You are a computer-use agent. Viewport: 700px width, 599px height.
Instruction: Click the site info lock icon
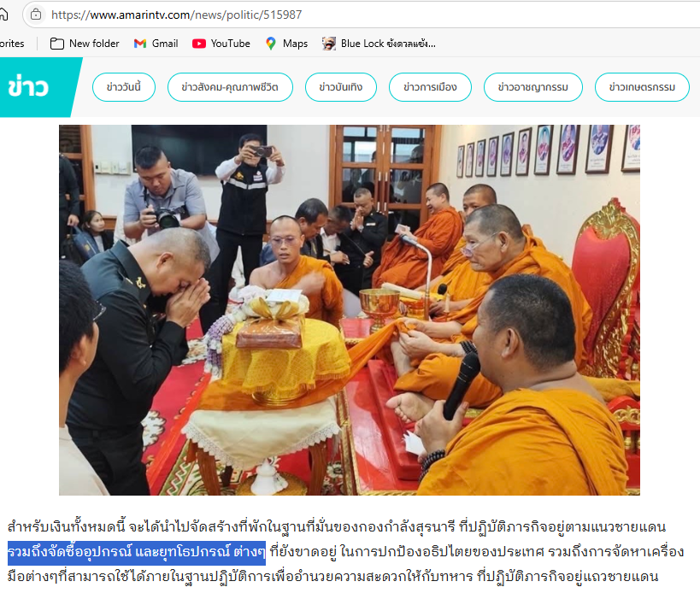(36, 15)
